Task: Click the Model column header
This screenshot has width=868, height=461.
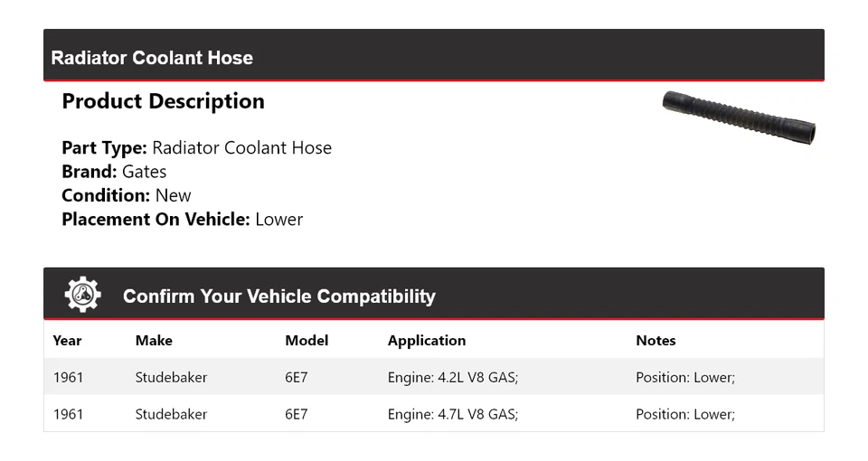Action: (x=307, y=341)
